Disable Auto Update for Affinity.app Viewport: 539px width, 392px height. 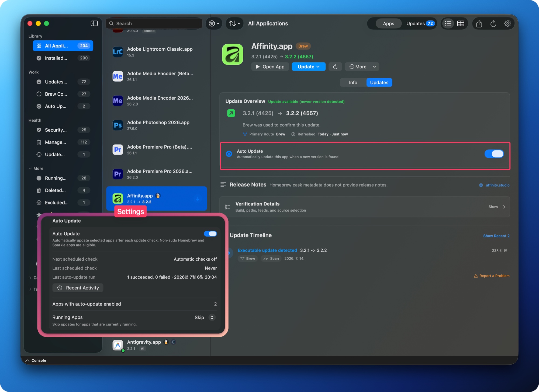[x=494, y=154]
